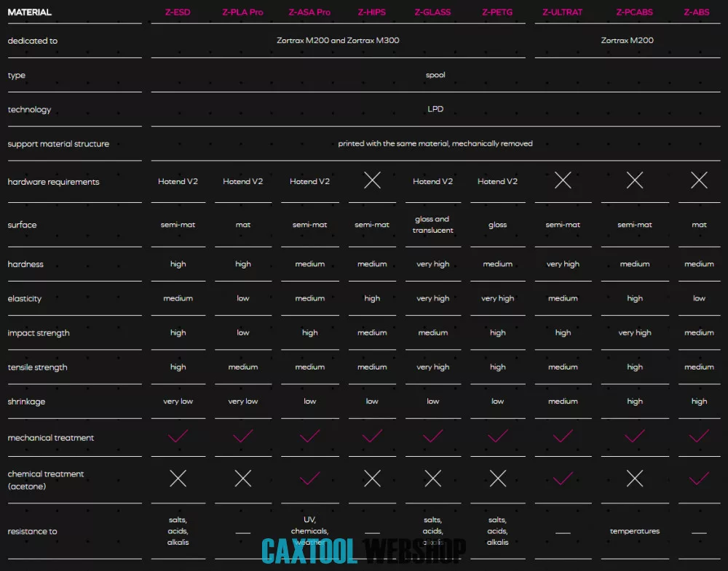The width and height of the screenshot is (728, 571).
Task: Select the Z-GLASS column header
Action: (432, 12)
